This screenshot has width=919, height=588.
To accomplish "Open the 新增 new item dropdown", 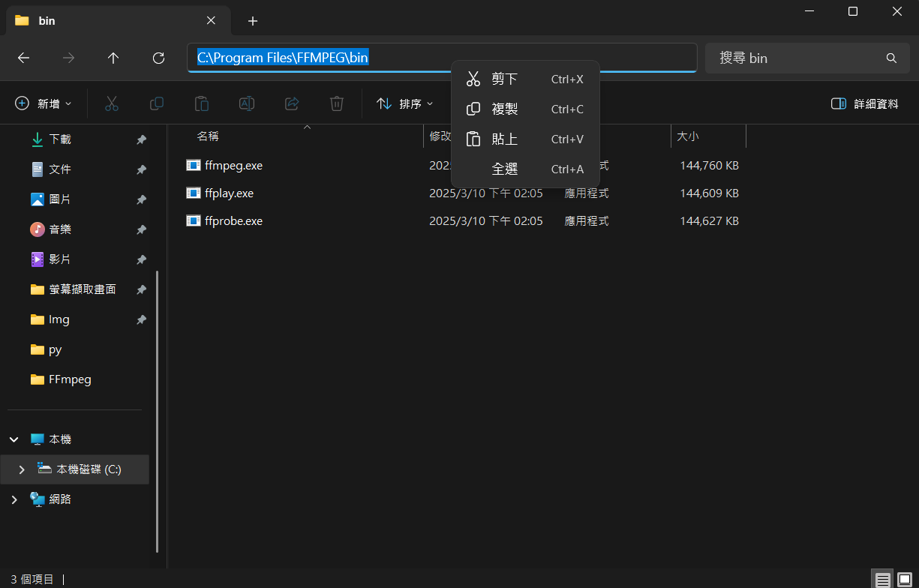I will (x=44, y=103).
